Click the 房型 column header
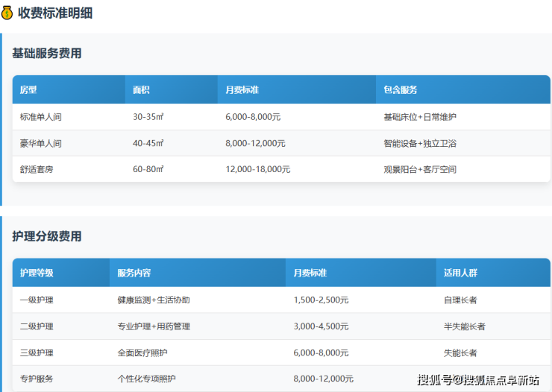Image resolution: width=552 pixels, height=392 pixels. pos(28,89)
